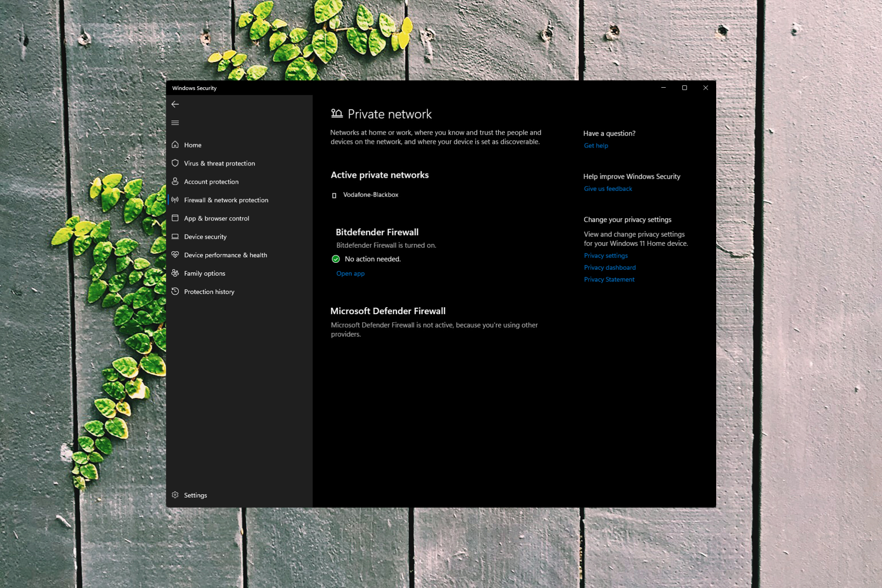The width and height of the screenshot is (882, 588).
Task: Open the Privacy dashboard link
Action: 610,267
